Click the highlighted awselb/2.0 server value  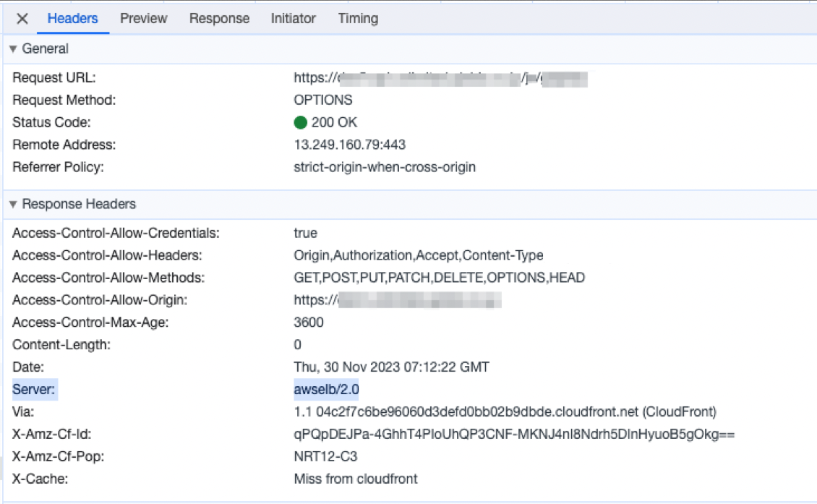click(x=326, y=389)
